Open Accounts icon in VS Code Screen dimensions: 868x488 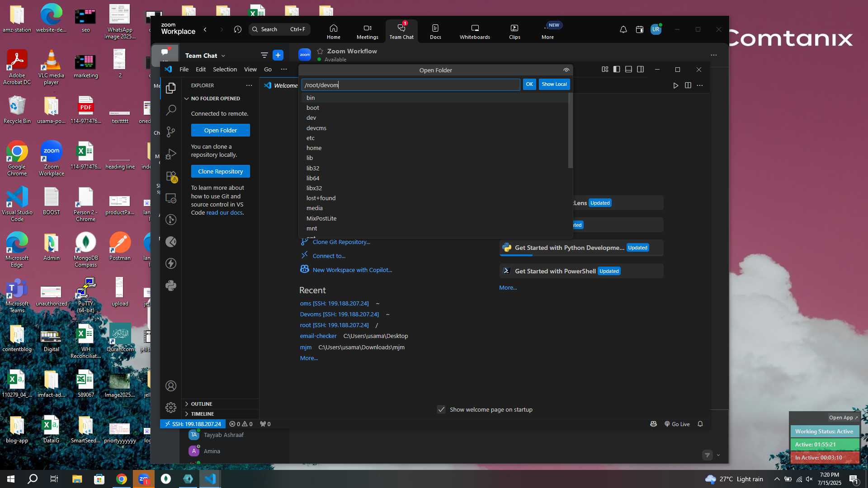[171, 386]
